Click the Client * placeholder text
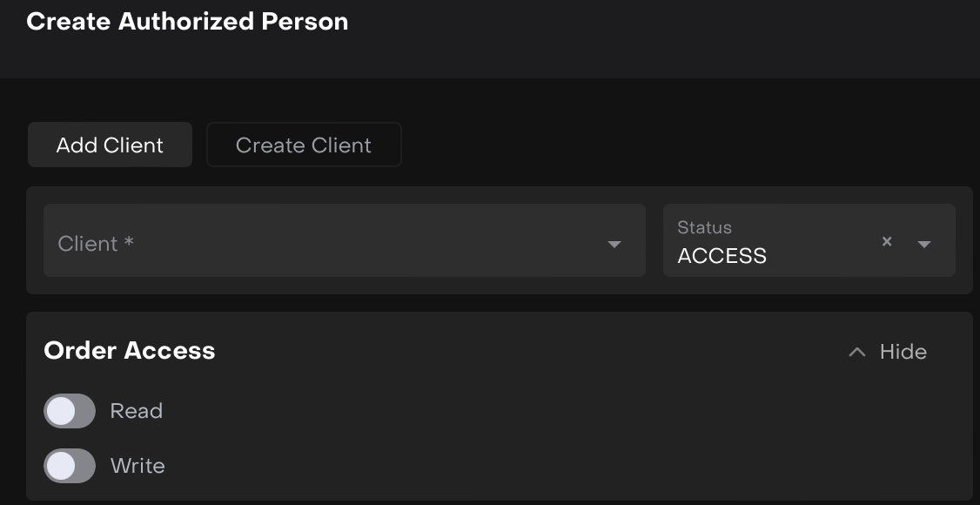980x505 pixels. tap(96, 244)
